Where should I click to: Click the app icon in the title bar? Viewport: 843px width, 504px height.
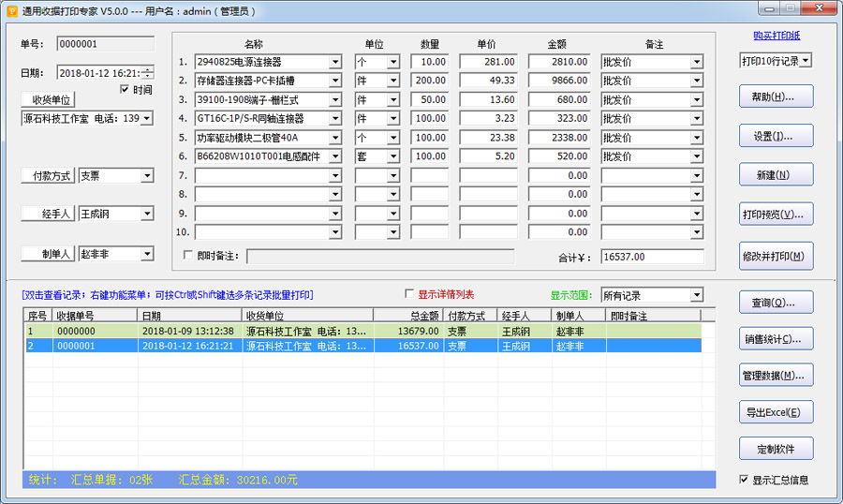point(11,11)
